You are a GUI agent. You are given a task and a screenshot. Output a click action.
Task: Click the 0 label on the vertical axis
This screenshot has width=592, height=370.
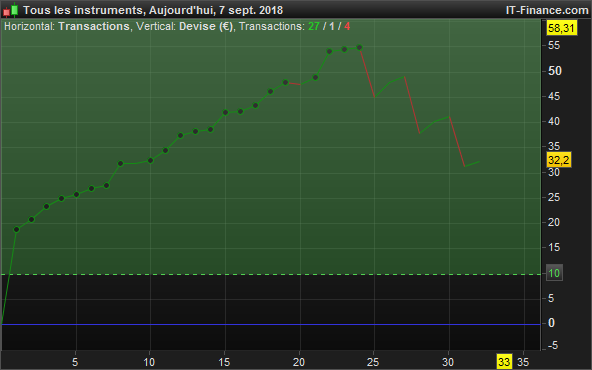click(x=551, y=323)
